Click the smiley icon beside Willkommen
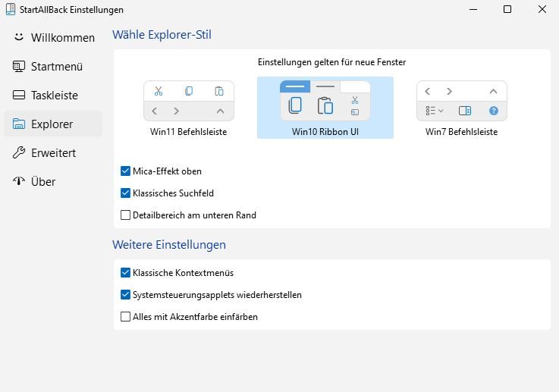The image size is (559, 392). click(18, 37)
